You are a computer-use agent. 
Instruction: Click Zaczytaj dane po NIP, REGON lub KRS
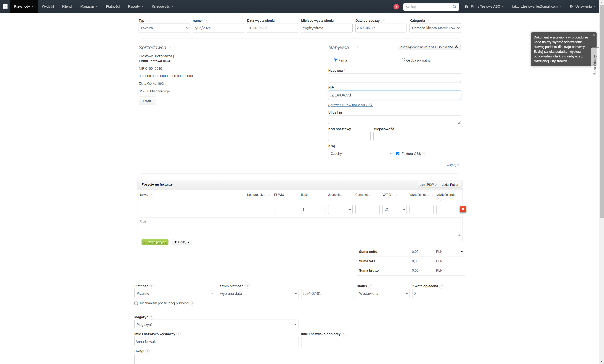click(429, 47)
